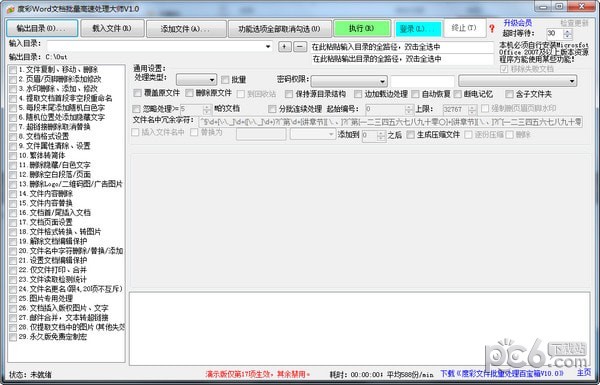600x385 pixels.
Task: Click the 终止(T) button
Action: pos(464,28)
